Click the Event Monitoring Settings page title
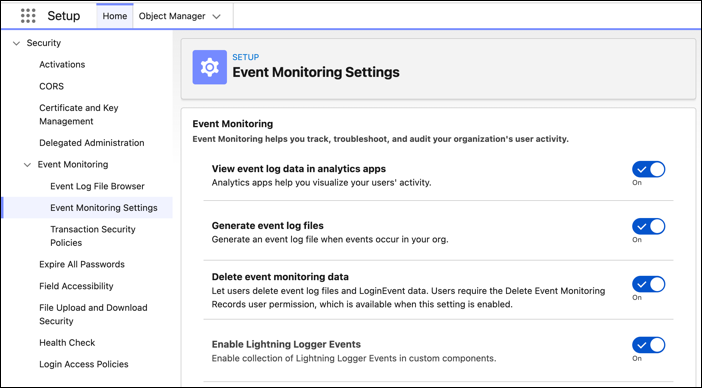 pyautogui.click(x=316, y=72)
